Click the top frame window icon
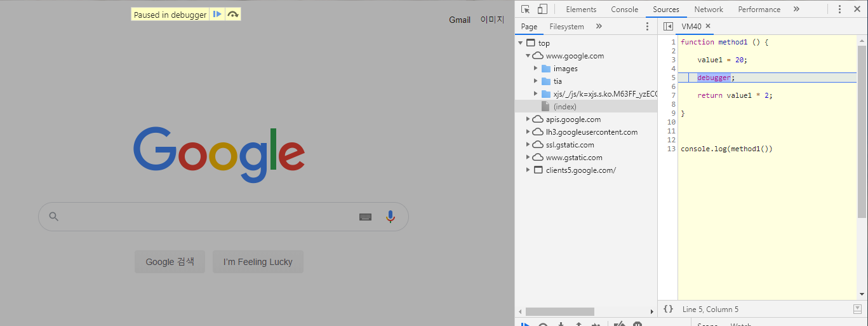Viewport: 868px width, 326px height. point(531,43)
